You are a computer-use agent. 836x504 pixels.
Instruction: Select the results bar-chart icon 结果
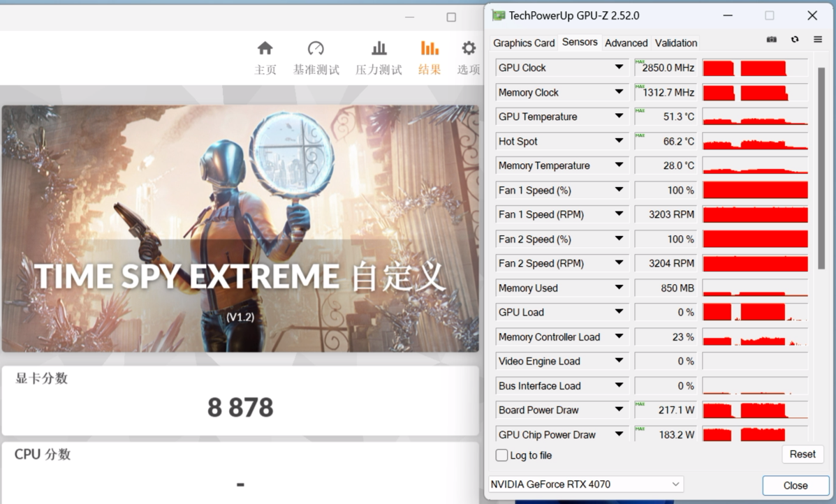(x=430, y=49)
